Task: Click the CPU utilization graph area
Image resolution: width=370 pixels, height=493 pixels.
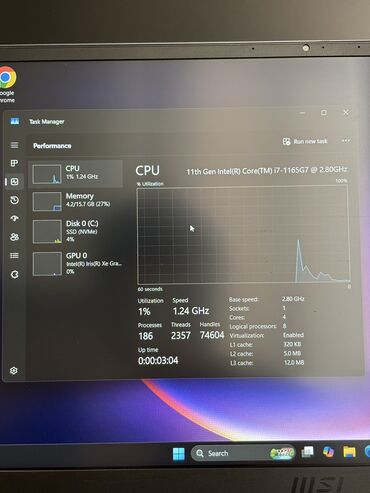Action: pos(243,235)
